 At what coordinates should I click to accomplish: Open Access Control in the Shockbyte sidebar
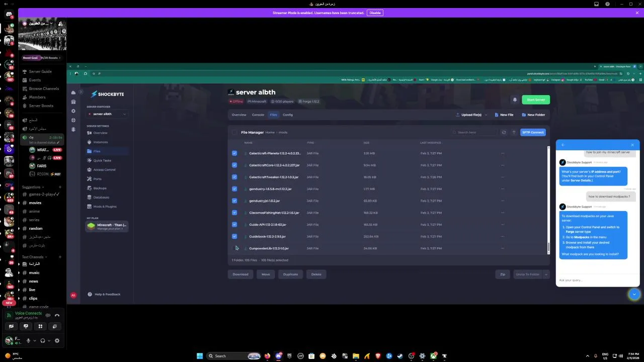click(106, 169)
